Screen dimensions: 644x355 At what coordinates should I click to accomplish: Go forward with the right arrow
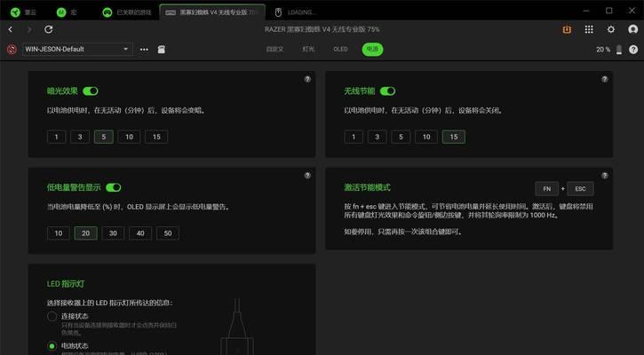point(29,29)
